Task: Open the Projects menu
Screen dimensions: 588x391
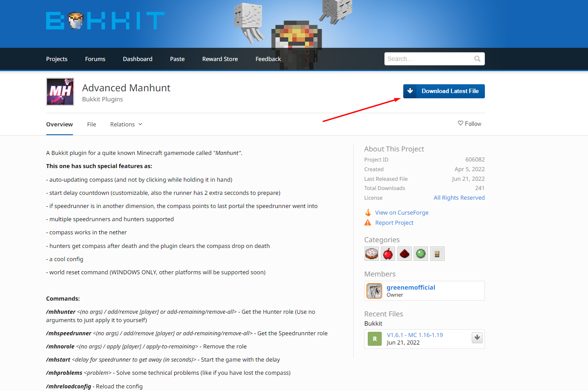Action: pyautogui.click(x=57, y=59)
